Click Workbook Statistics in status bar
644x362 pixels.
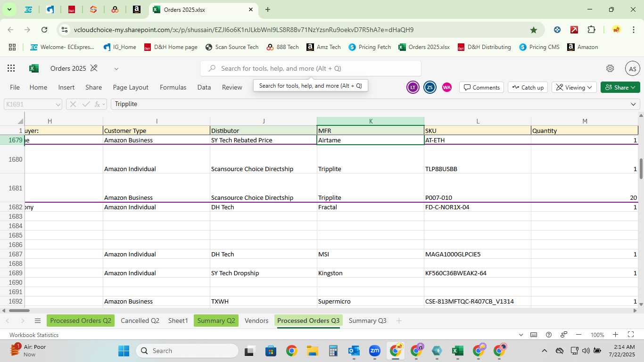tap(34, 335)
